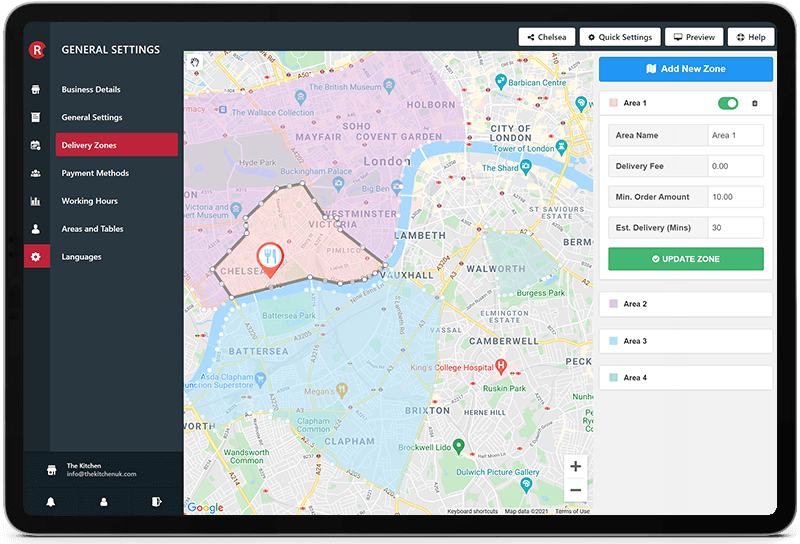This screenshot has height=544, width=800.
Task: Click the red gear settings icon
Action: tap(36, 257)
